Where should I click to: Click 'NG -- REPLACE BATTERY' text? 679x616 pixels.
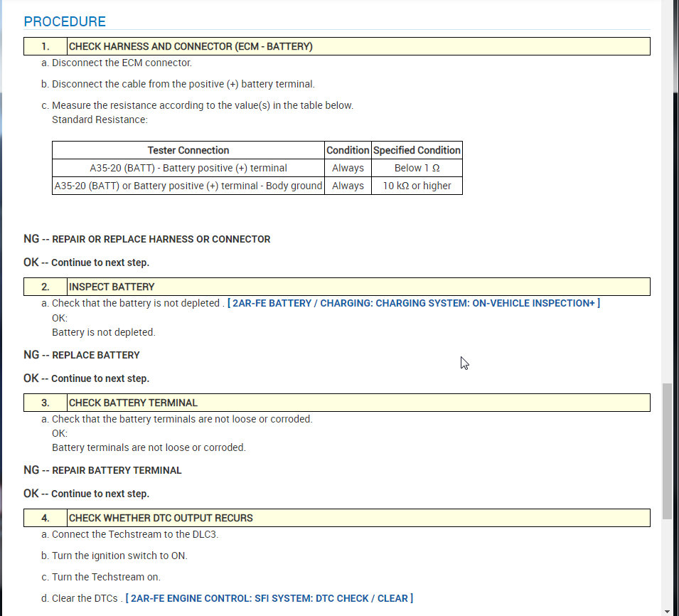pos(82,355)
